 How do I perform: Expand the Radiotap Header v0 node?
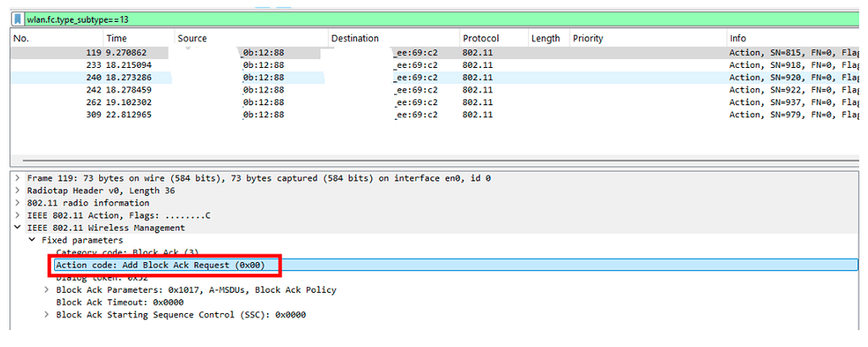(x=18, y=191)
